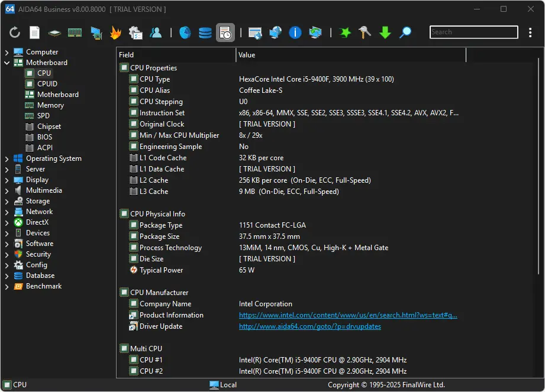Click the user silhouette toolbar icon
Viewport: 545px width, 392px height.
156,33
